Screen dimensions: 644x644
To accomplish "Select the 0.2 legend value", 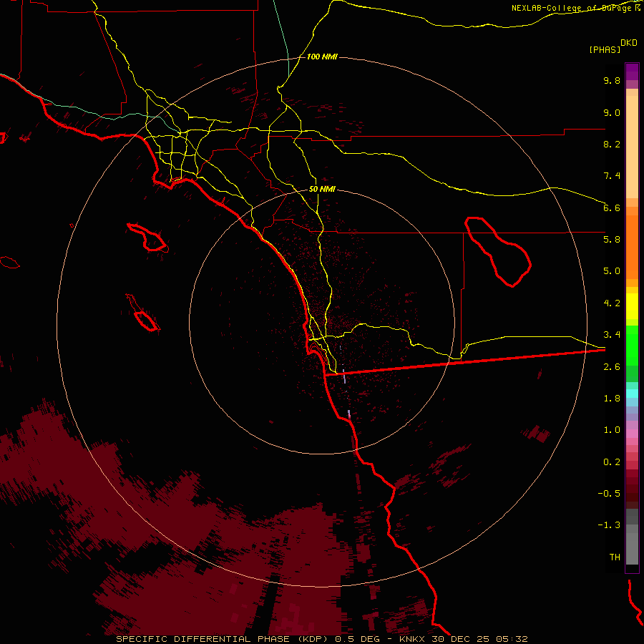I will point(612,462).
